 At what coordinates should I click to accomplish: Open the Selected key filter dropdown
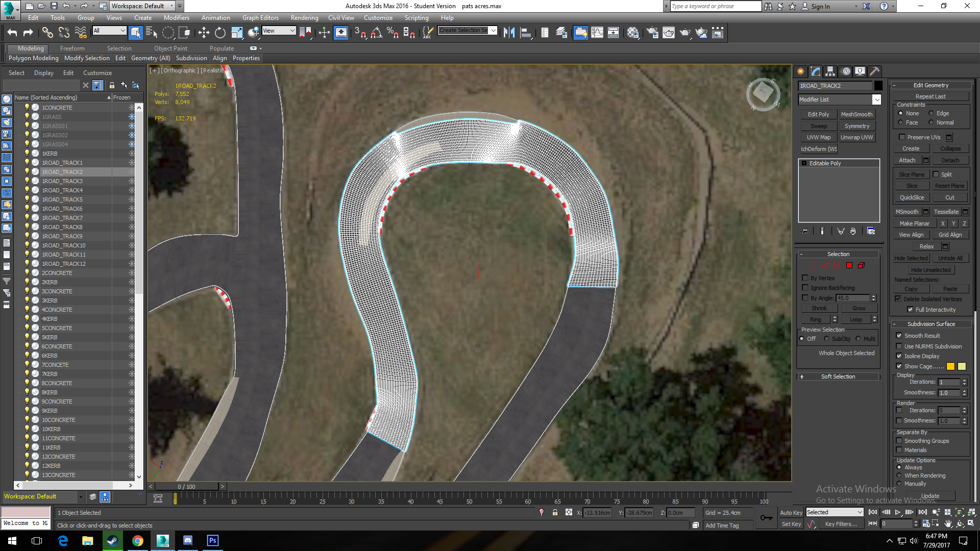click(x=860, y=512)
